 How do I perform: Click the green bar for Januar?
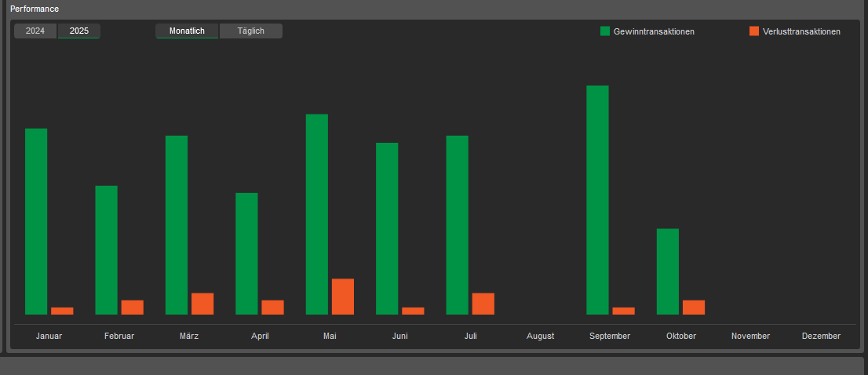(x=36, y=221)
